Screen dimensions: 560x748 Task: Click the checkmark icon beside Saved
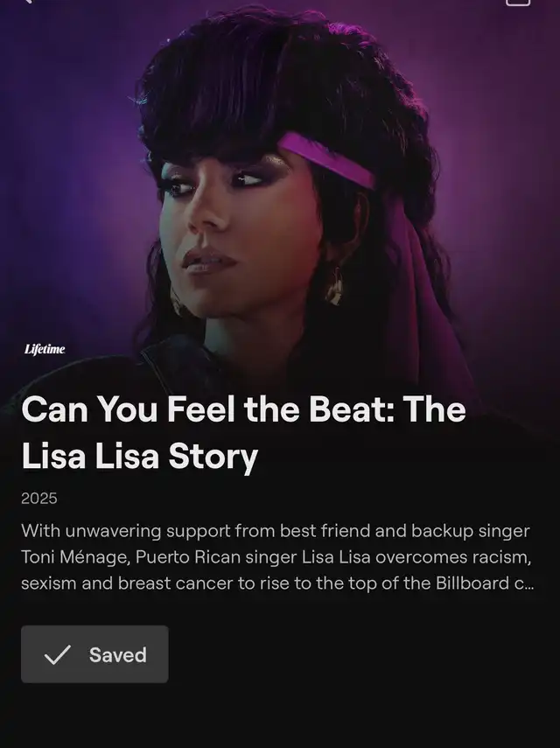coord(58,654)
